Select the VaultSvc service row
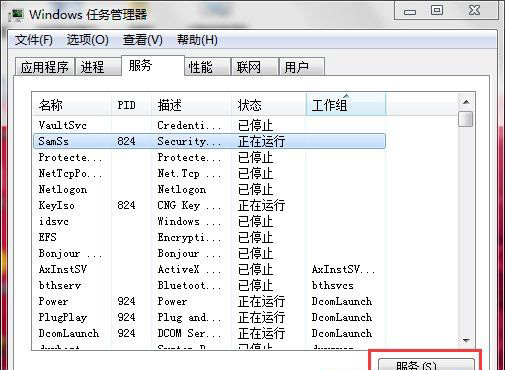The width and height of the screenshot is (505, 370). click(209, 125)
